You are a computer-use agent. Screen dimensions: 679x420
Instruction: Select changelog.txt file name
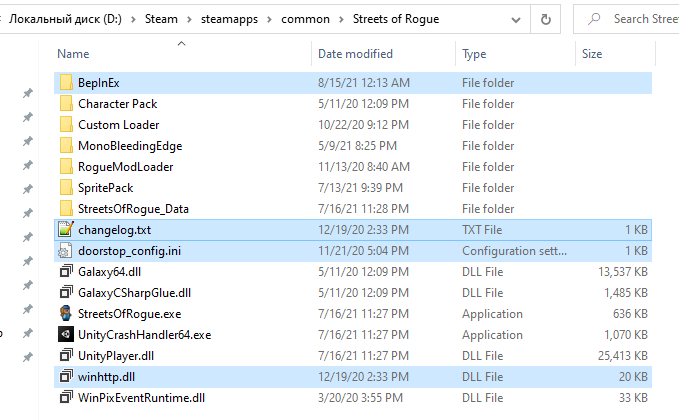pyautogui.click(x=114, y=230)
